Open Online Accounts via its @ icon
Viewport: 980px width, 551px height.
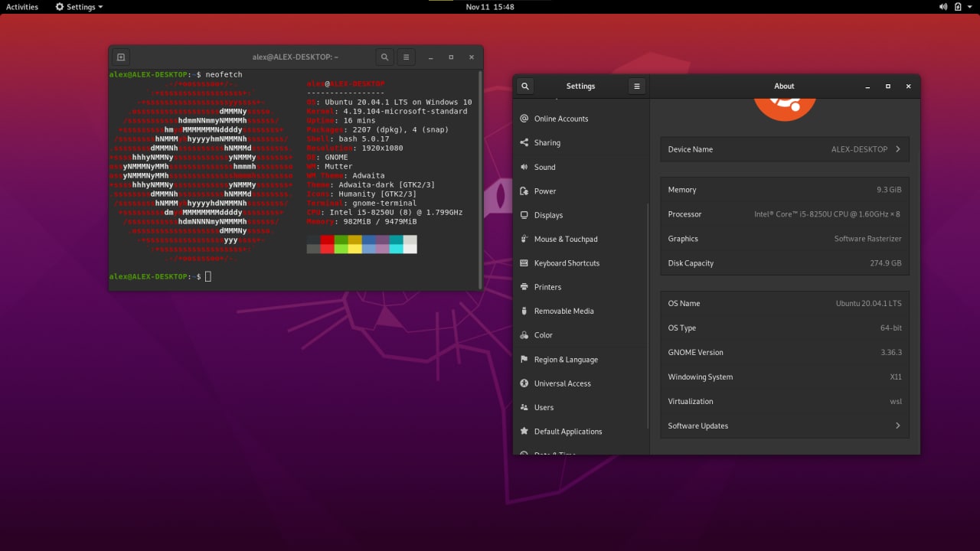(524, 119)
